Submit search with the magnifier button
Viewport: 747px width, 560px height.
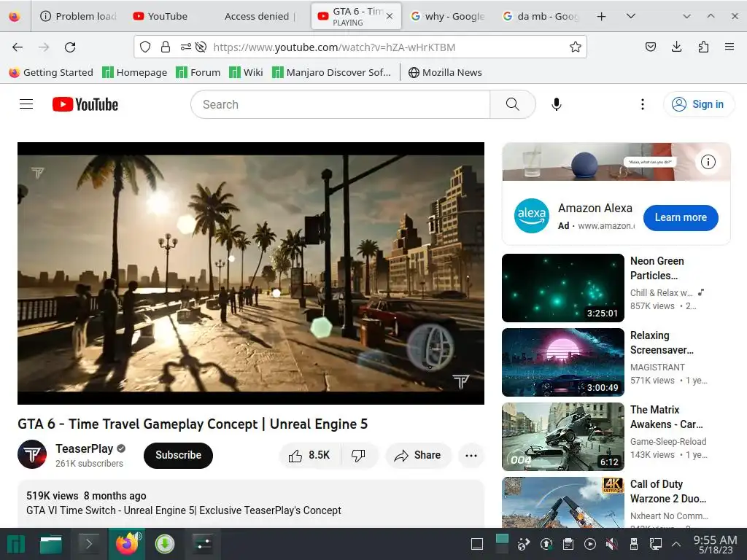click(513, 104)
